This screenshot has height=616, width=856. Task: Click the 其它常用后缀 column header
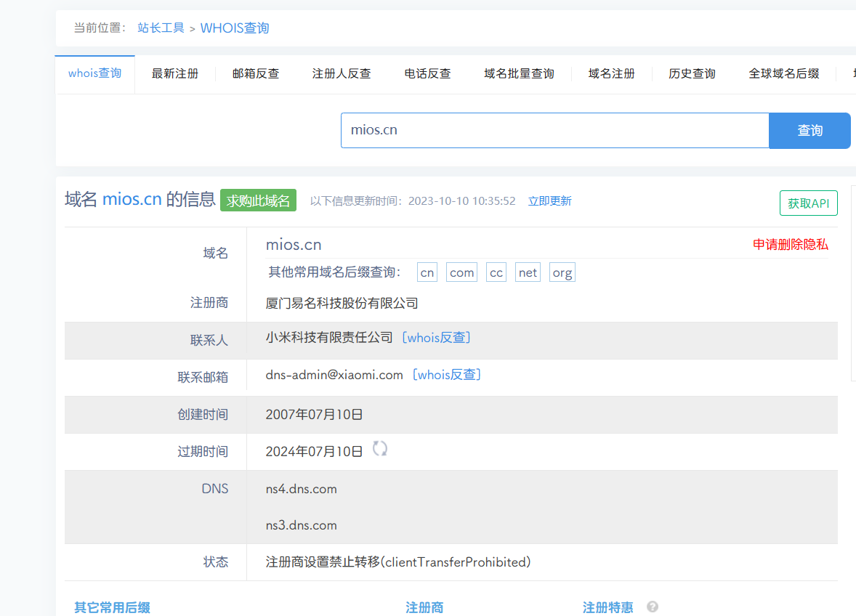(x=112, y=607)
